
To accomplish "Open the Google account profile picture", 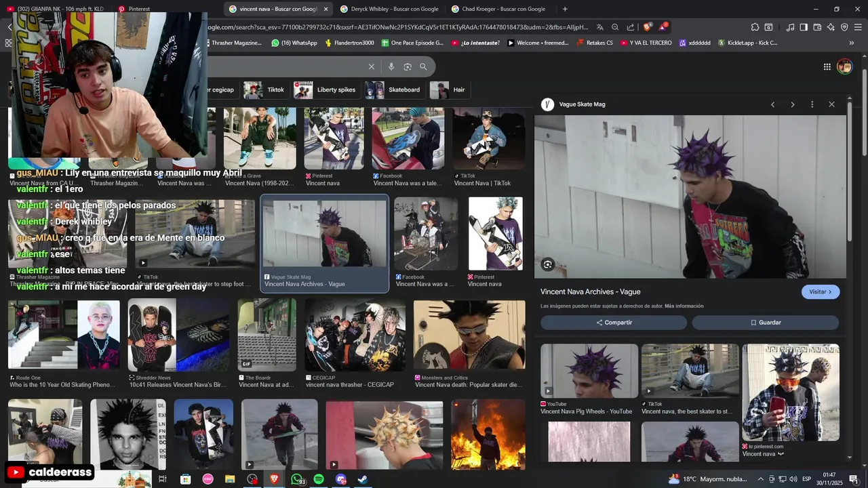I will click(844, 66).
